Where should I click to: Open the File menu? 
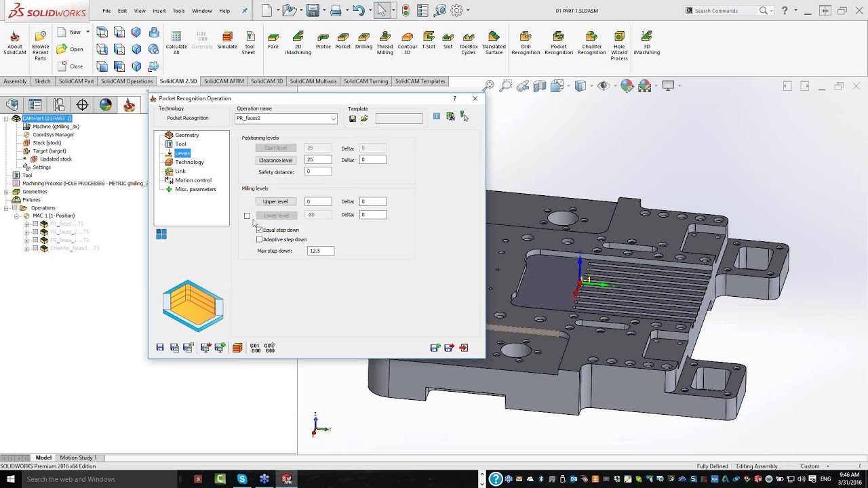tap(106, 11)
